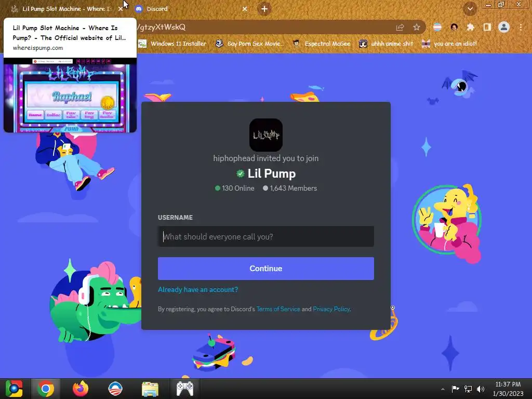Viewport: 532px width, 399px height.
Task: Open Discord's Terms of Service link
Action: (278, 309)
